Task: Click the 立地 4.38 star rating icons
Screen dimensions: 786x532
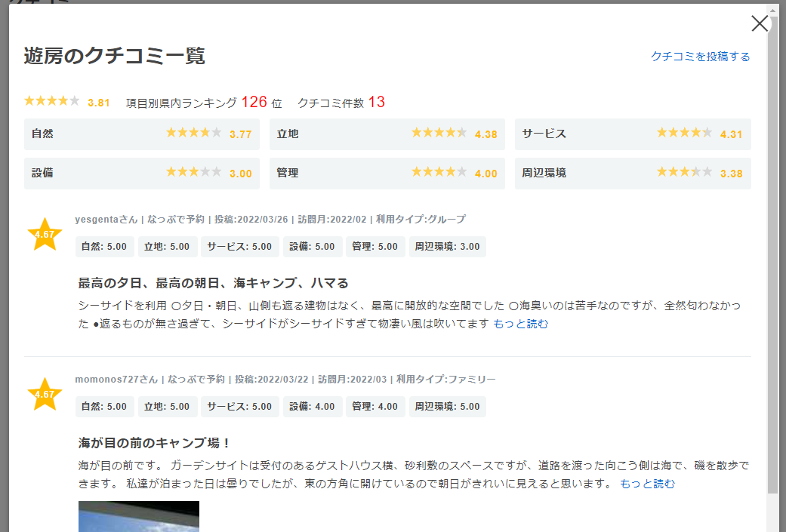Action: coord(439,133)
